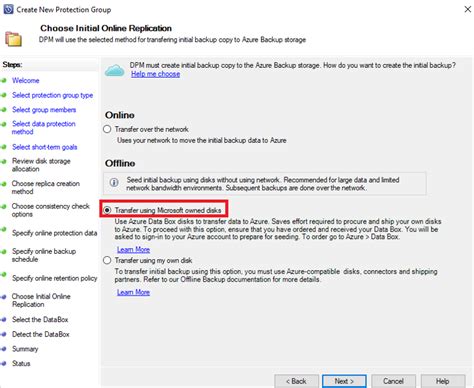The height and width of the screenshot is (388, 474).
Task: Click the blue bullet beside Select the DataBox
Action: 4,319
